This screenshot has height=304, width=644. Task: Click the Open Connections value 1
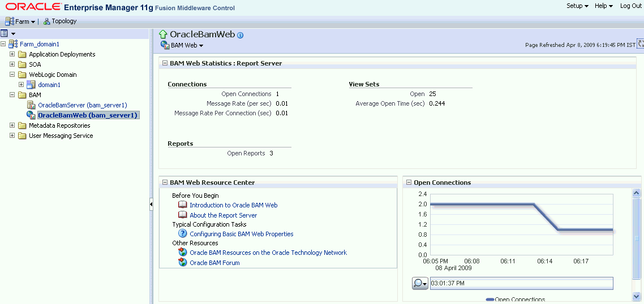(278, 94)
